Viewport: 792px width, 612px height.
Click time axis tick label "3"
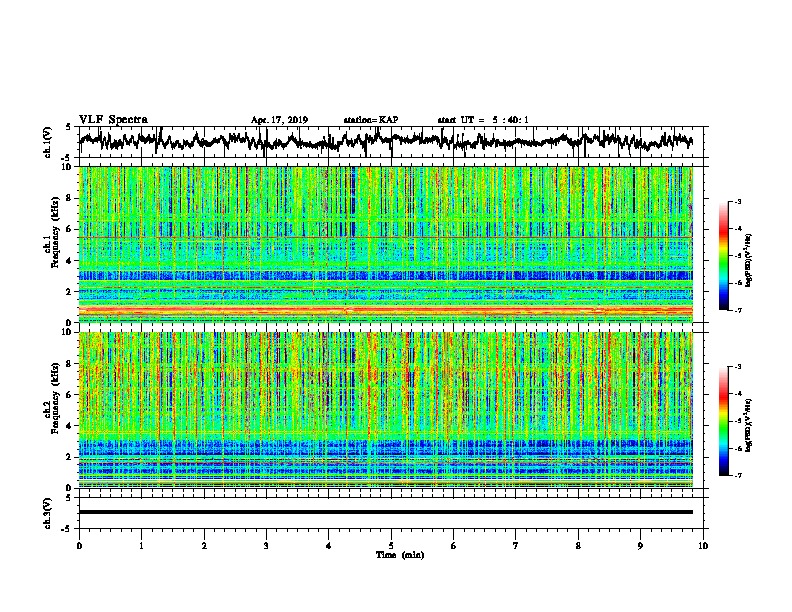coord(266,546)
